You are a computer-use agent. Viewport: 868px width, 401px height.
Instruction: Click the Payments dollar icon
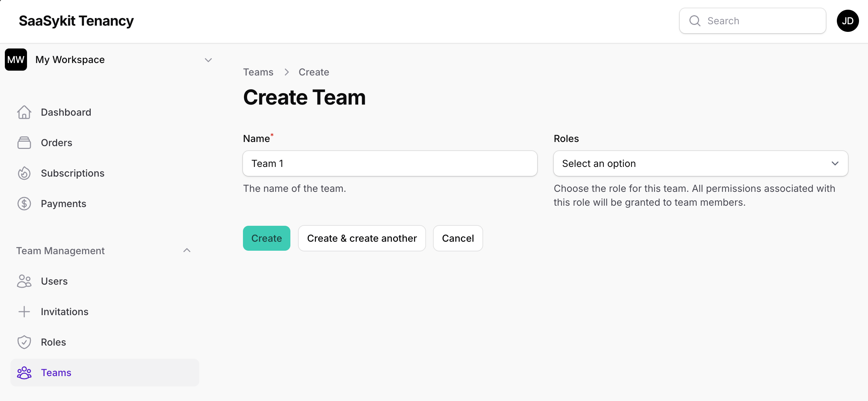pos(24,203)
